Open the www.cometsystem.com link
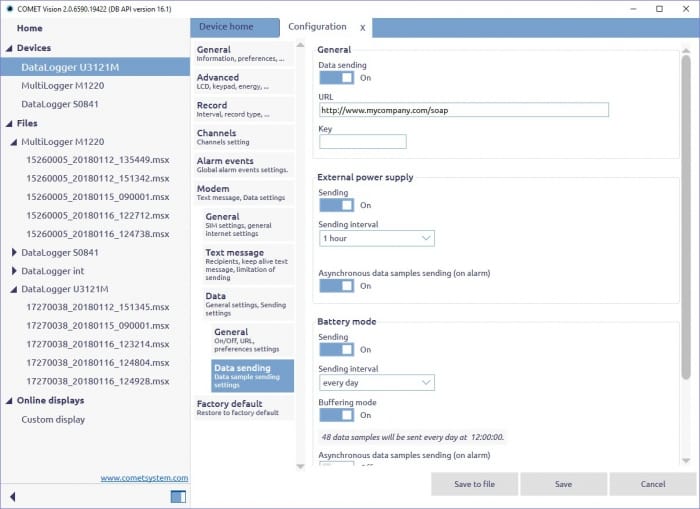 (143, 478)
